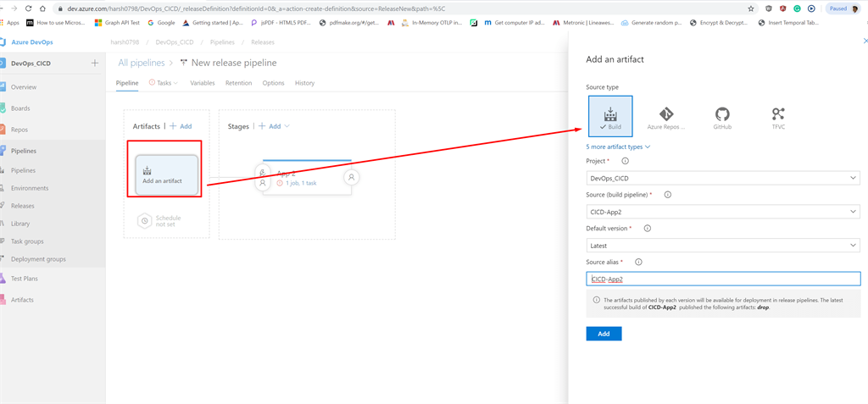Switch to the Options tab
The width and height of the screenshot is (868, 404).
pyautogui.click(x=274, y=83)
